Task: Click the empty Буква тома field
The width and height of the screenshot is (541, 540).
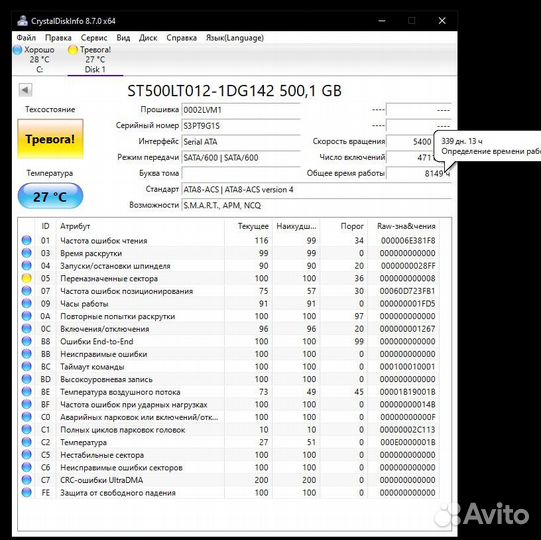Action: [x=240, y=173]
